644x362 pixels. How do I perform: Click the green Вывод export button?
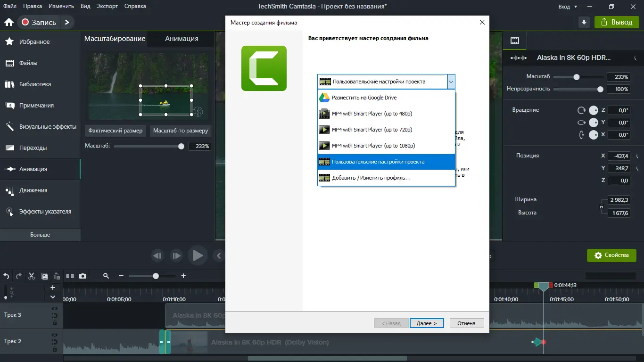tap(617, 22)
